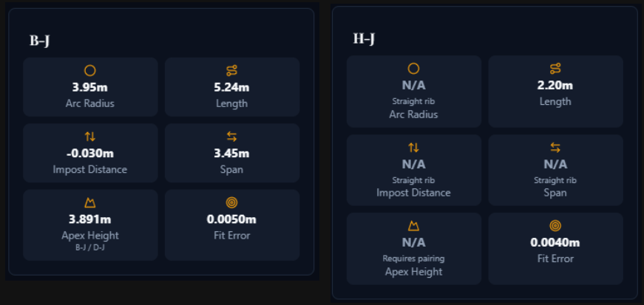Click the 2.20m Length value in H-J
This screenshot has height=305, width=644.
(555, 85)
